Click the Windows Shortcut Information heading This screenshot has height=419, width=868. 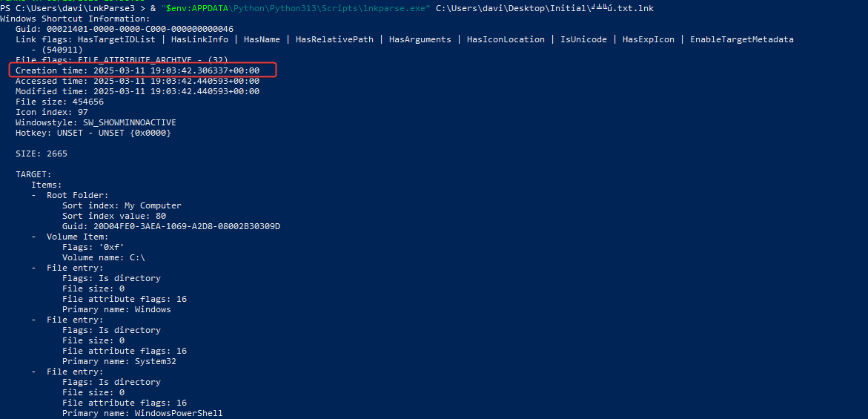click(x=71, y=19)
